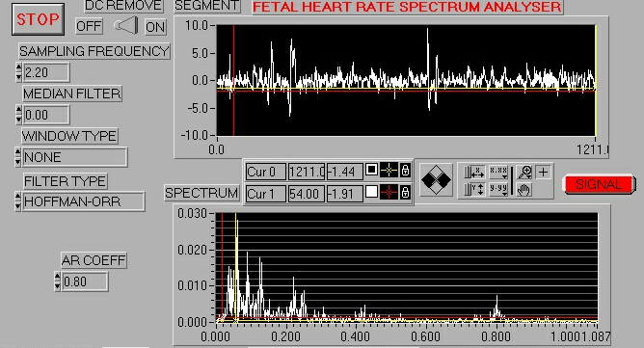Click the Cur 0 Y value field -1.44
This screenshot has width=644, height=348.
[345, 172]
